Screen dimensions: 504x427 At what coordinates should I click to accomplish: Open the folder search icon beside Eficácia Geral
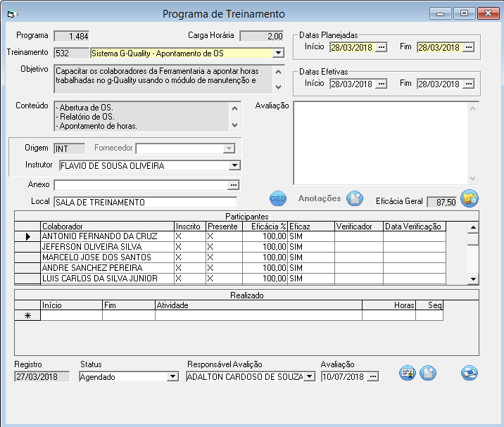point(470,198)
